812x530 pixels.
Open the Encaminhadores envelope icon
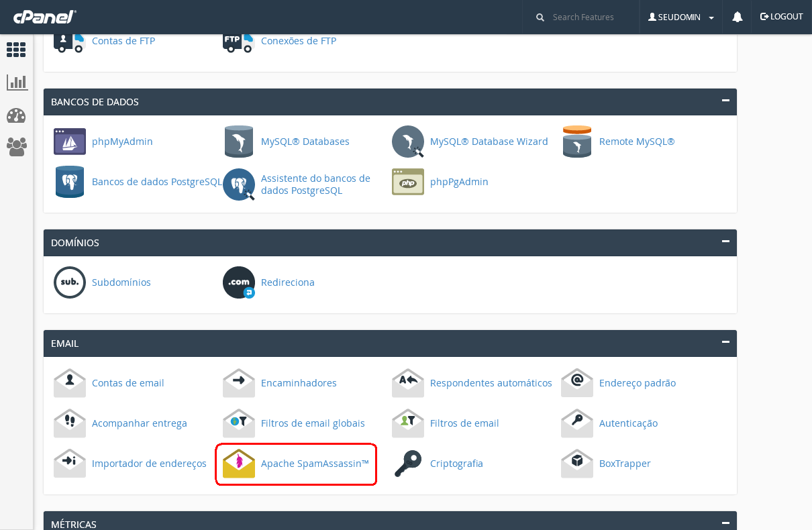[239, 383]
